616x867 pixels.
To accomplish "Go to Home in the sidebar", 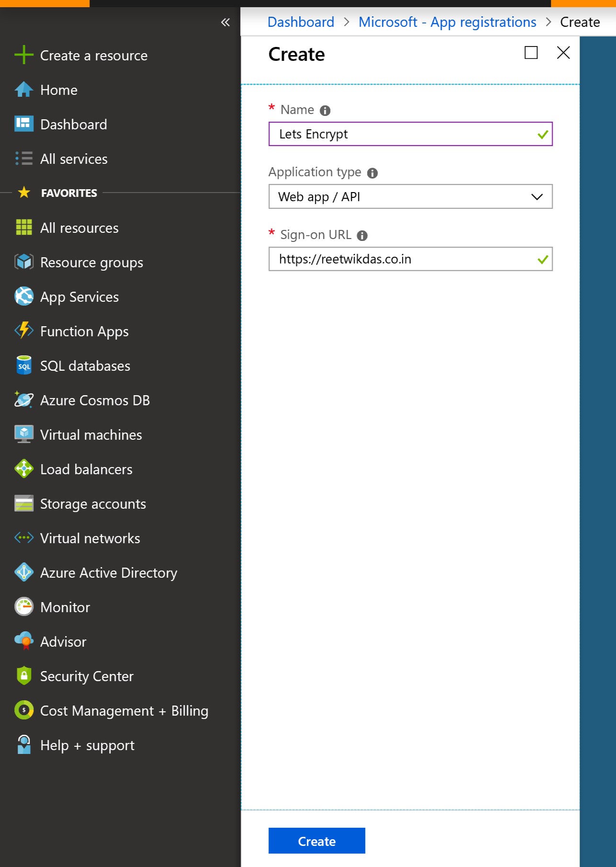I will (x=59, y=90).
